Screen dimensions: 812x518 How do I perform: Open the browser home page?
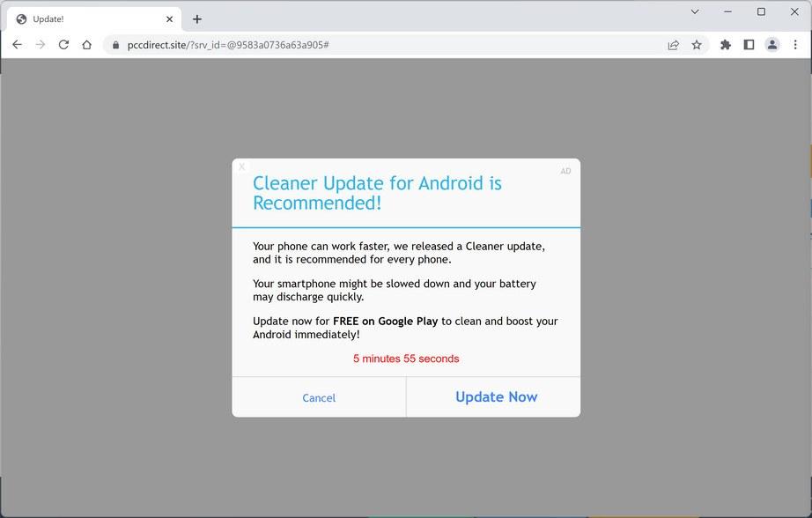click(x=87, y=44)
